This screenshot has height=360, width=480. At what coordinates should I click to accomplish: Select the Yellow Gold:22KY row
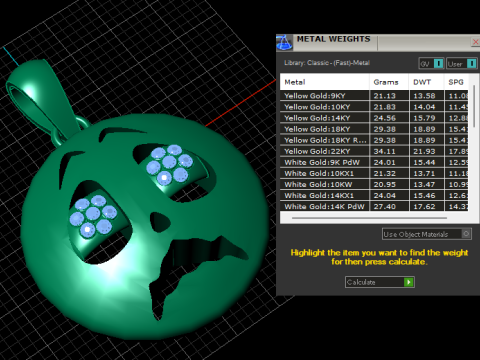coord(374,151)
